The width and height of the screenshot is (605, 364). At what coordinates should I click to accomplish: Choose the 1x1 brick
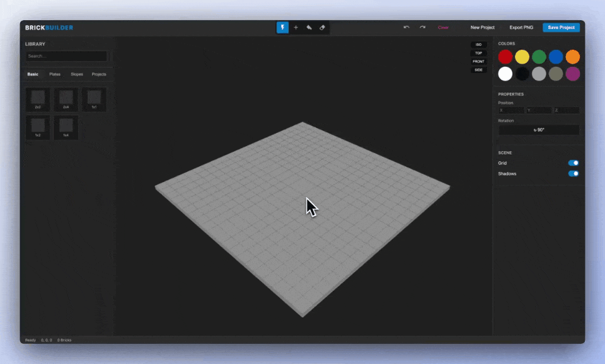point(94,99)
